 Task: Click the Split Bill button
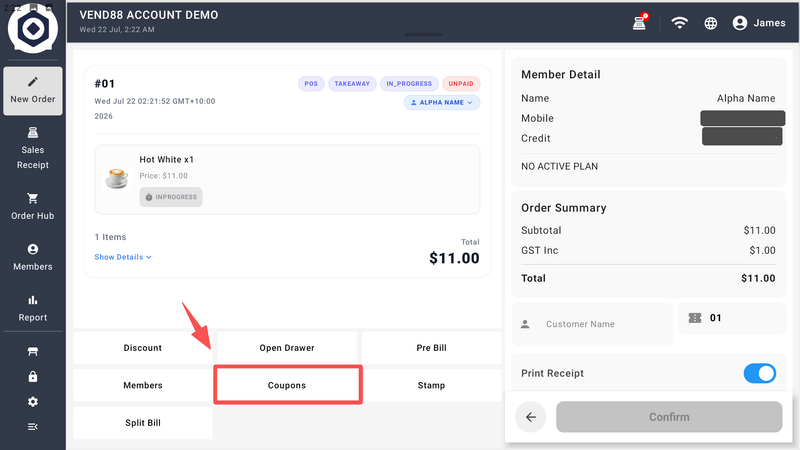(143, 422)
